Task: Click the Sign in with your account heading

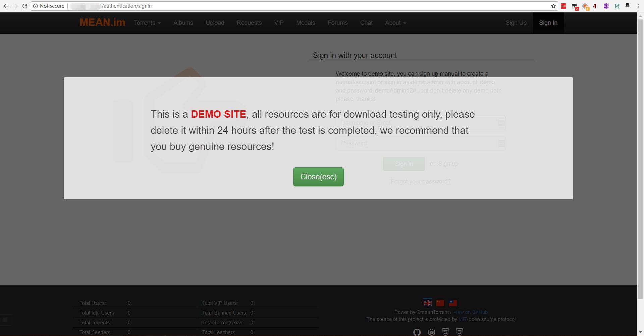Action: point(355,55)
